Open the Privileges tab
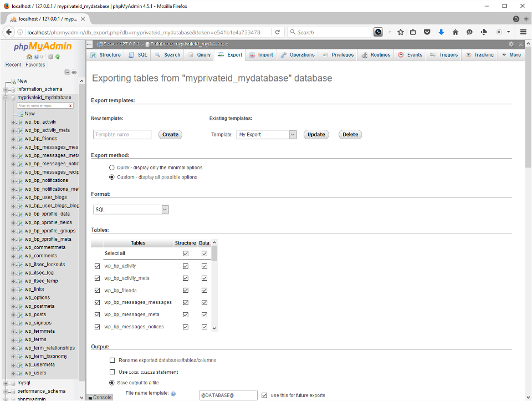Viewport: 532px width, 401px height. click(338, 55)
